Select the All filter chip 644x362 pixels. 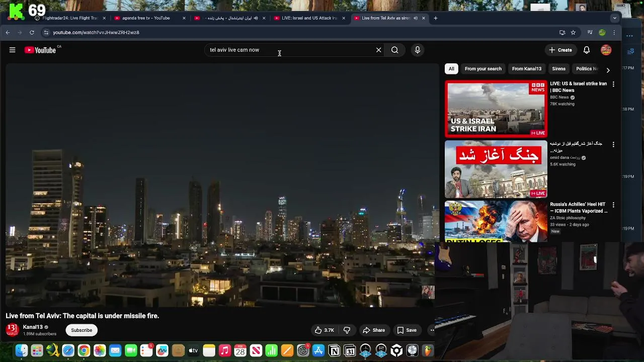[x=451, y=69]
